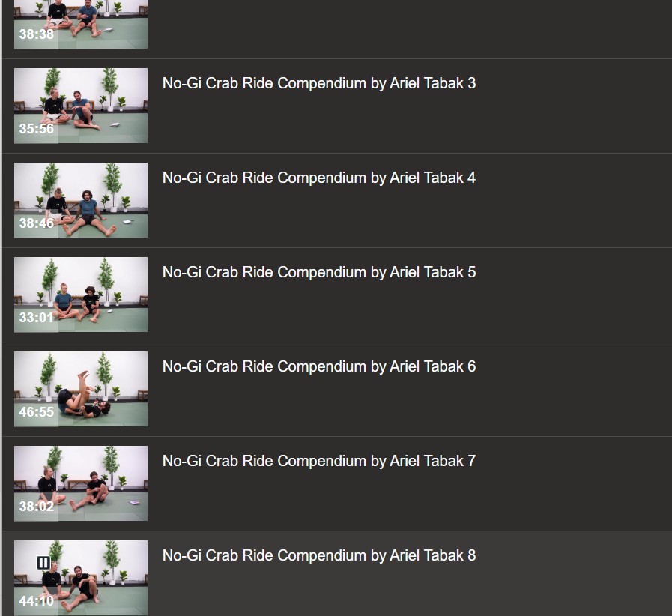Viewport: 672px width, 616px height.
Task: Select title No-Gi Crab Ride Compendium by Ariel Tabak 5
Action: click(319, 272)
